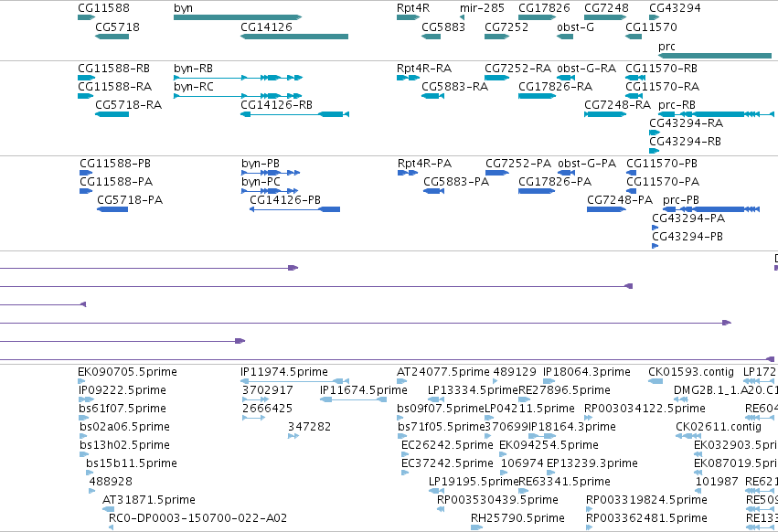Select the CK01593.contig label
Image resolution: width=778 pixels, height=532 pixels.
pos(690,372)
